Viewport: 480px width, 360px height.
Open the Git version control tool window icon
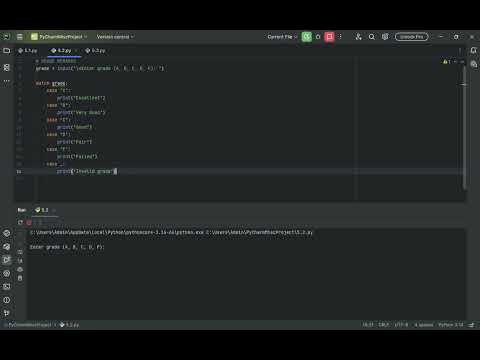tap(6, 313)
